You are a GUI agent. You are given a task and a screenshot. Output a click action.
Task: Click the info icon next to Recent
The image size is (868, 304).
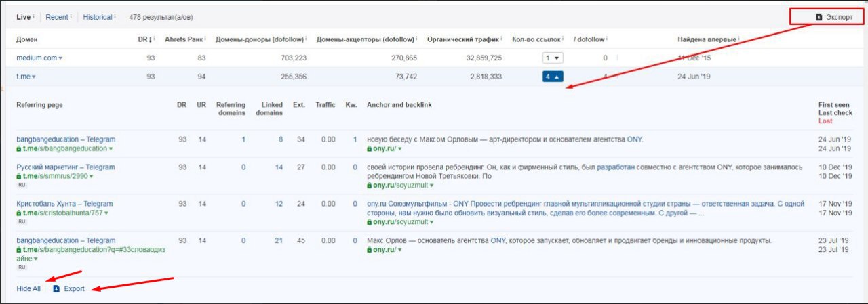pos(71,16)
